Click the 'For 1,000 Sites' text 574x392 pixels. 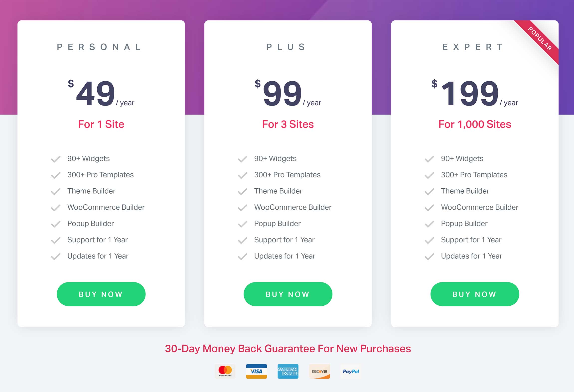[475, 124]
